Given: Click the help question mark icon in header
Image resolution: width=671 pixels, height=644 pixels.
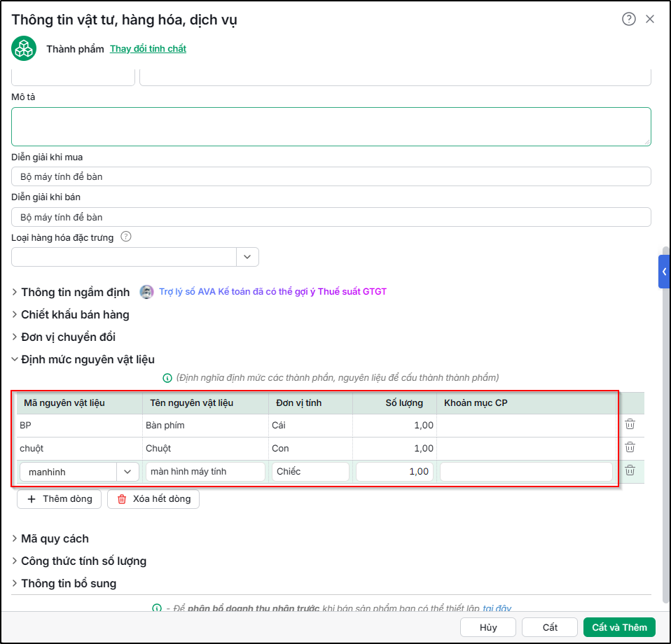Looking at the screenshot, I should [x=629, y=19].
